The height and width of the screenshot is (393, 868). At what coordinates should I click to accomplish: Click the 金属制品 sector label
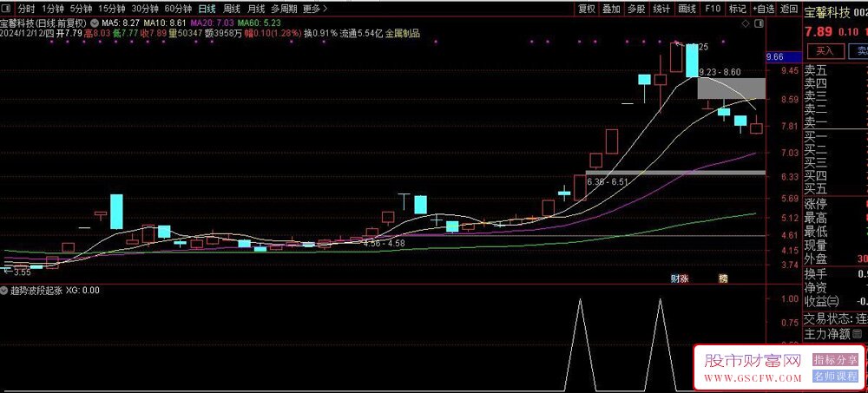pyautogui.click(x=403, y=33)
